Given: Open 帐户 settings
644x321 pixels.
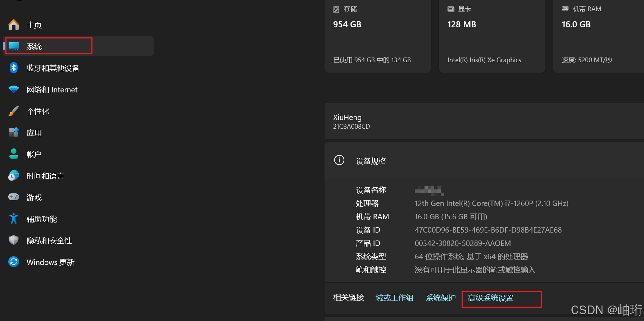Looking at the screenshot, I should 78,154.
